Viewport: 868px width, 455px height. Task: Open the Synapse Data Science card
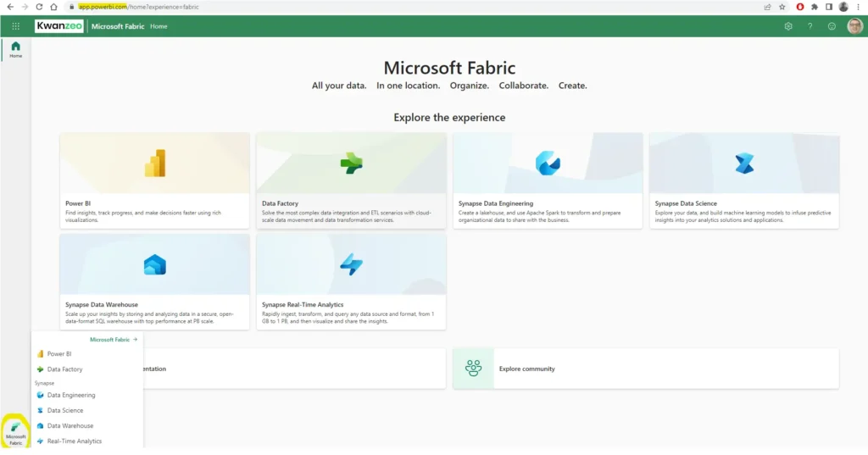point(744,180)
